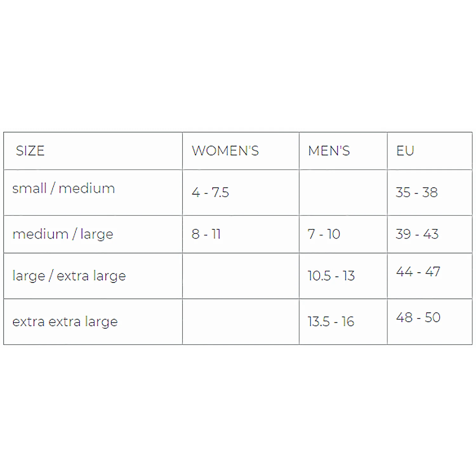Click the EU 35 - 38 cell

pyautogui.click(x=416, y=192)
